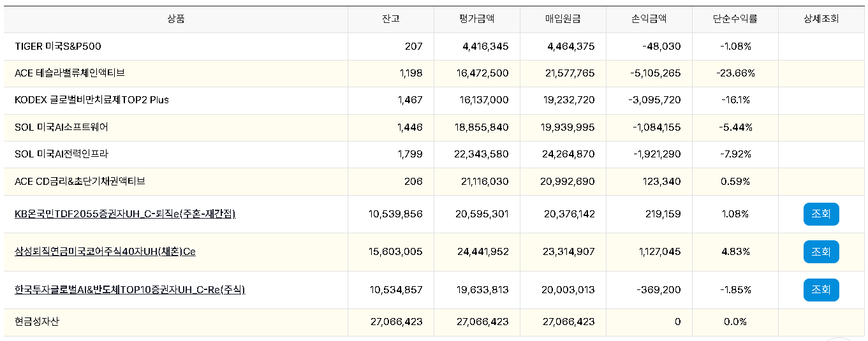Screen dimensions: 868x341
Task: Click the 상품 column header
Action: pyautogui.click(x=176, y=19)
